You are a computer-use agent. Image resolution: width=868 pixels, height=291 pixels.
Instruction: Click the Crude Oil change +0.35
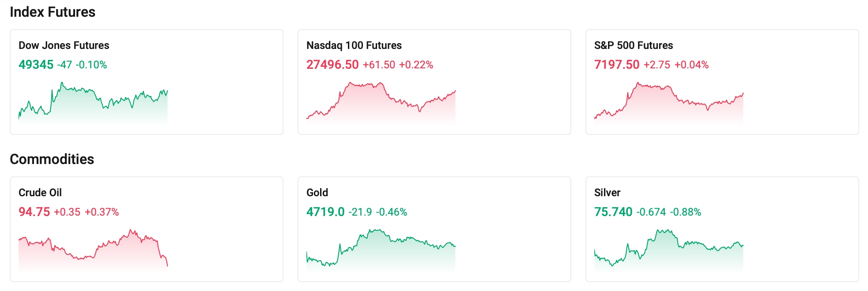click(x=67, y=212)
